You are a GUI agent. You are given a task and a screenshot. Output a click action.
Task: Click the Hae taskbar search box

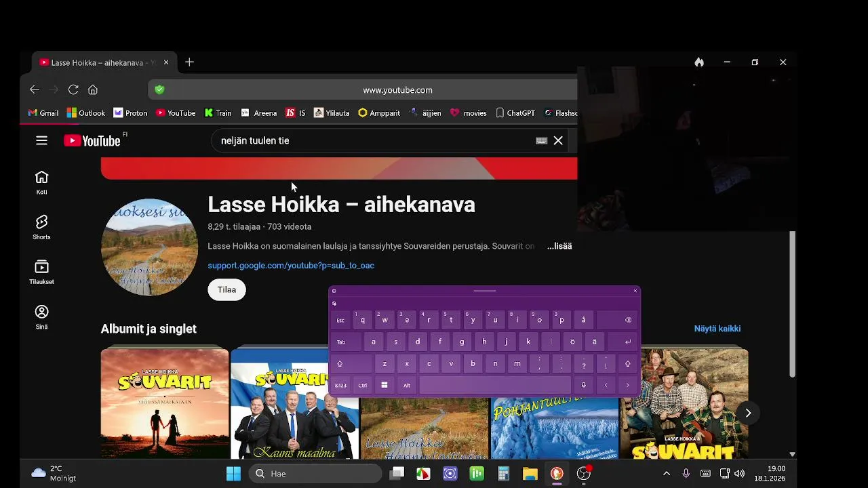tap(315, 474)
